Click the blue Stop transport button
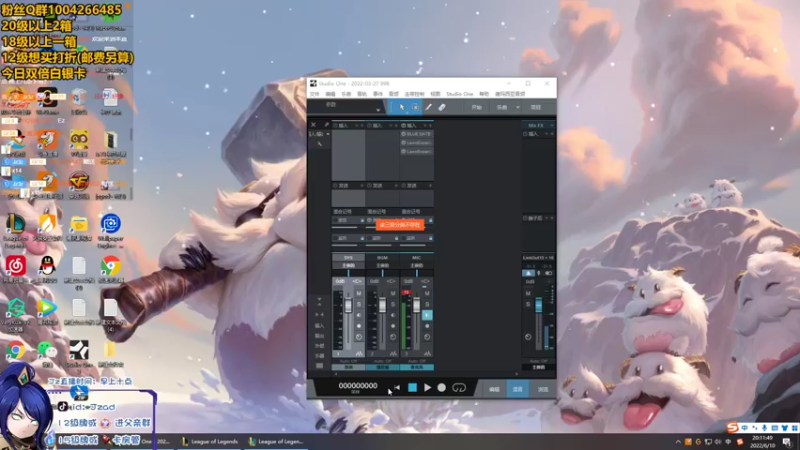The height and width of the screenshot is (450, 800). point(412,388)
